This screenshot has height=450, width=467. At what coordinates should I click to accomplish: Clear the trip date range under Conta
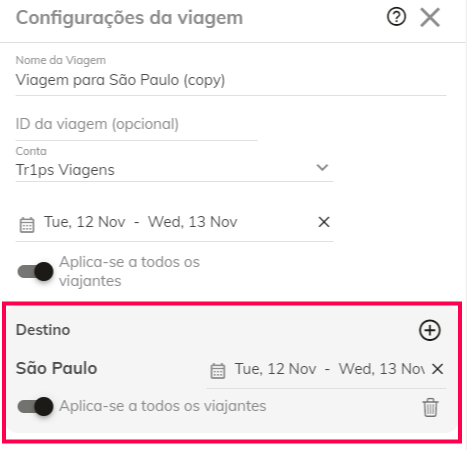[x=324, y=222]
